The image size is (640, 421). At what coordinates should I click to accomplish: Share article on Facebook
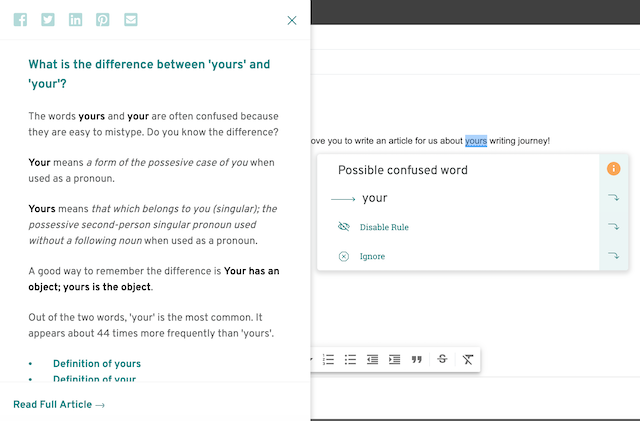click(20, 20)
